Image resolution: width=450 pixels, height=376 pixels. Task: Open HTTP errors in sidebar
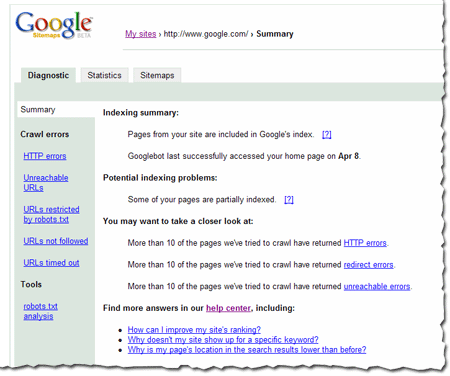tap(45, 156)
